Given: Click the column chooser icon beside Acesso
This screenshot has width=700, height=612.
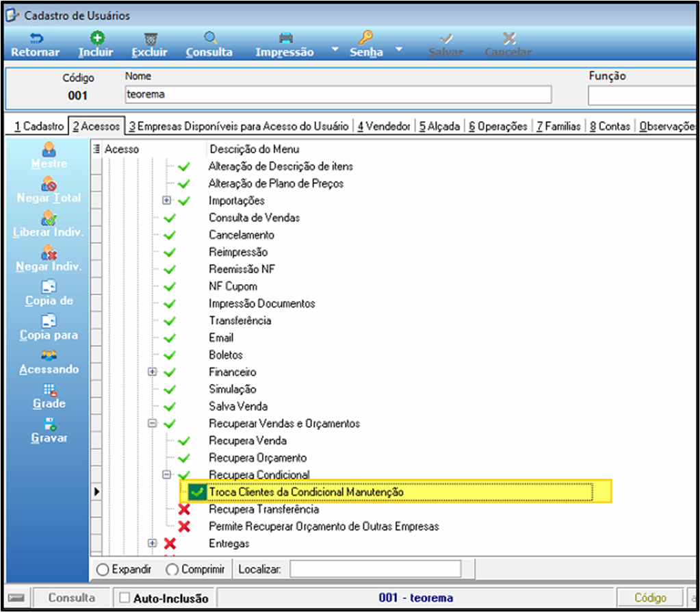Looking at the screenshot, I should 96,149.
